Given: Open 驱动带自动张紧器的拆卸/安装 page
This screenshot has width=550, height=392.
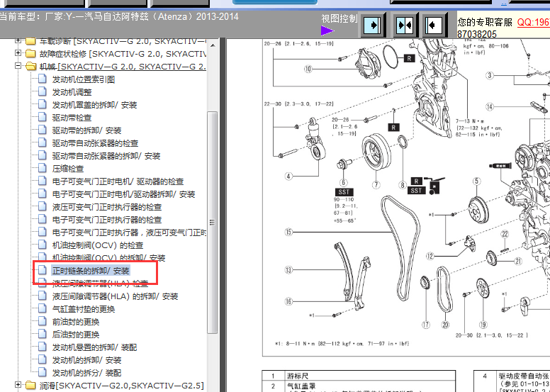Looking at the screenshot, I should point(106,156).
